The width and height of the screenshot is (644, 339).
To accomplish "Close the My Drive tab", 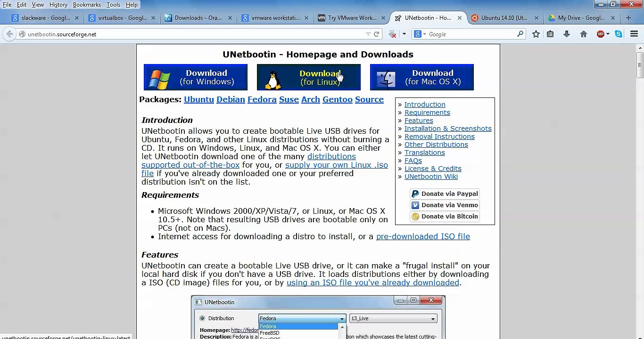I will click(x=613, y=18).
